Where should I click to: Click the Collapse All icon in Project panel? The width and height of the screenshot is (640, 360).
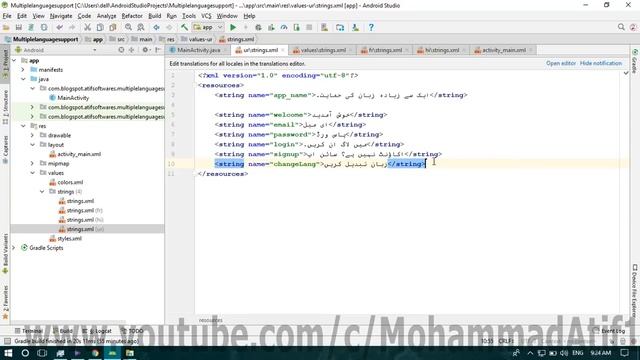[131, 50]
